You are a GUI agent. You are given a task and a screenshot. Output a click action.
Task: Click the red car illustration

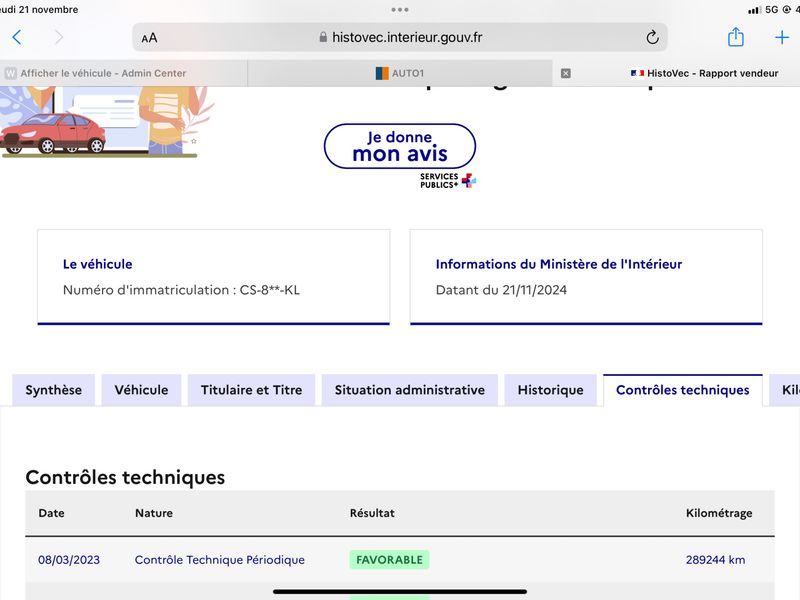(53, 134)
